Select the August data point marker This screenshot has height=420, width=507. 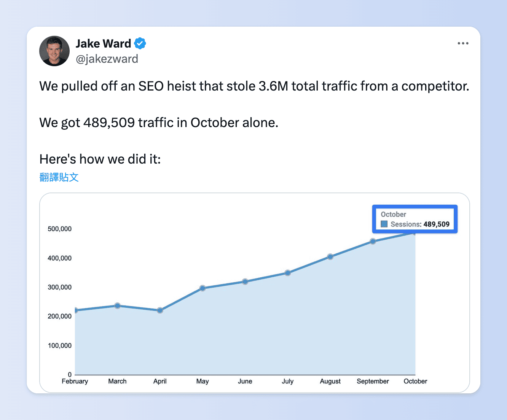[330, 257]
